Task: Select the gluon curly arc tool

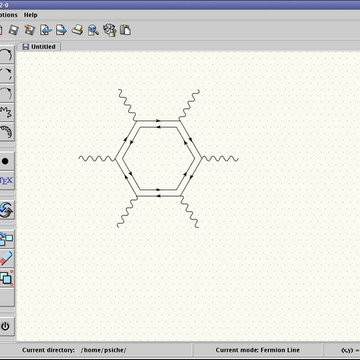Action: [6, 131]
